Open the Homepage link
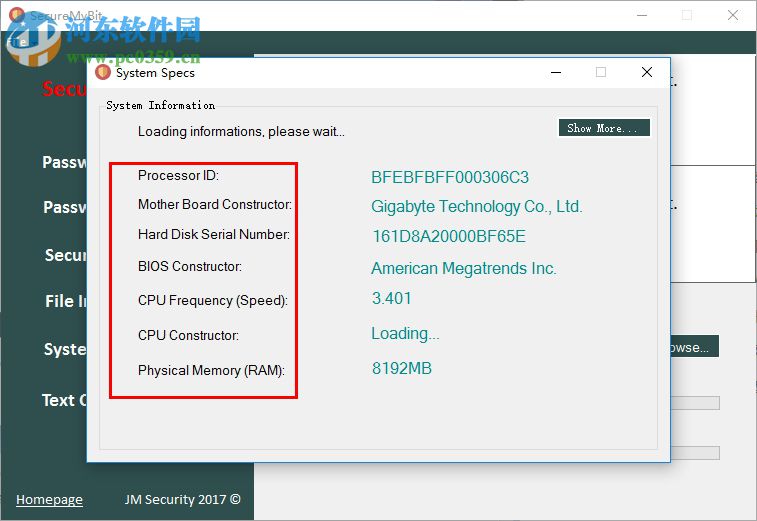The width and height of the screenshot is (757, 521). [49, 499]
